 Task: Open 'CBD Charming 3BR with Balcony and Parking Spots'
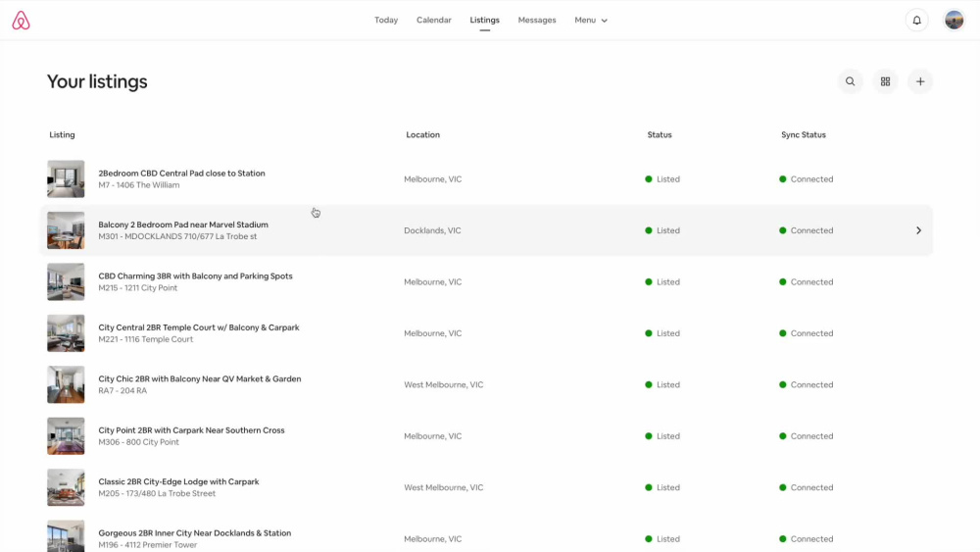195,276
